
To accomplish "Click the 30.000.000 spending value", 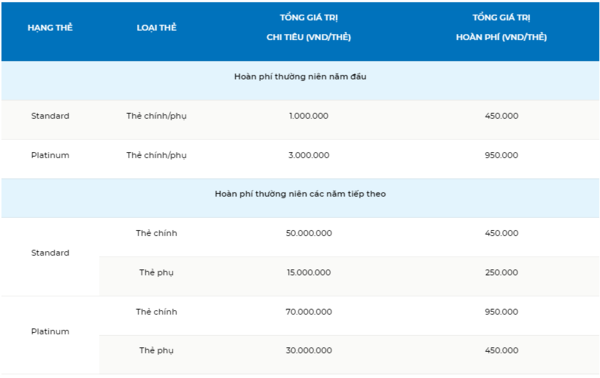I will pyautogui.click(x=309, y=350).
